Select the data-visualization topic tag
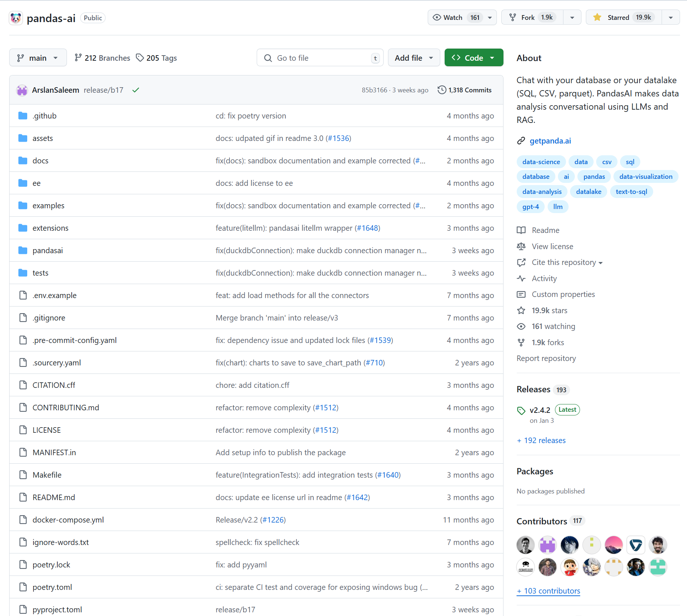This screenshot has height=616, width=687. pyautogui.click(x=646, y=177)
